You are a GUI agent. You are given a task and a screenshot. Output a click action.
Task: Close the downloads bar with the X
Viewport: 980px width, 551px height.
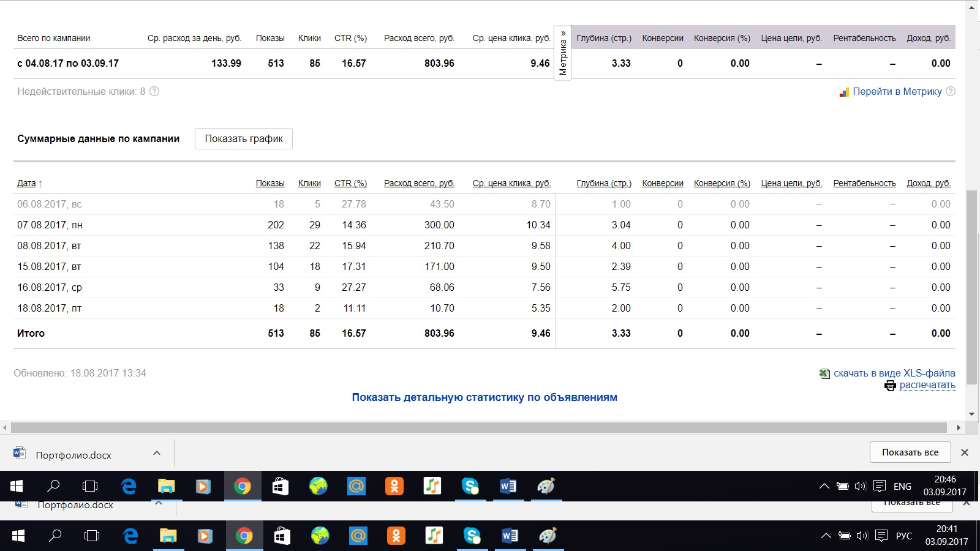pos(965,452)
